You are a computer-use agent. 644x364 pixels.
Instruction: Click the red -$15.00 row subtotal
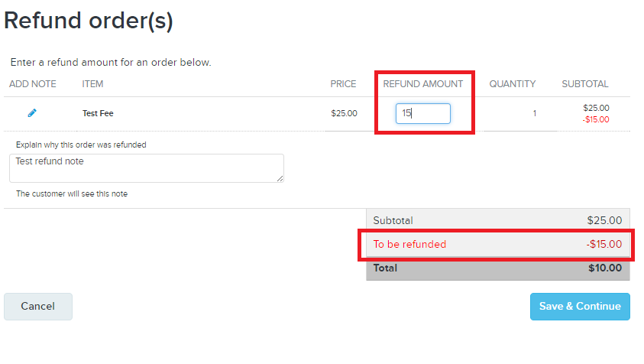tap(596, 120)
